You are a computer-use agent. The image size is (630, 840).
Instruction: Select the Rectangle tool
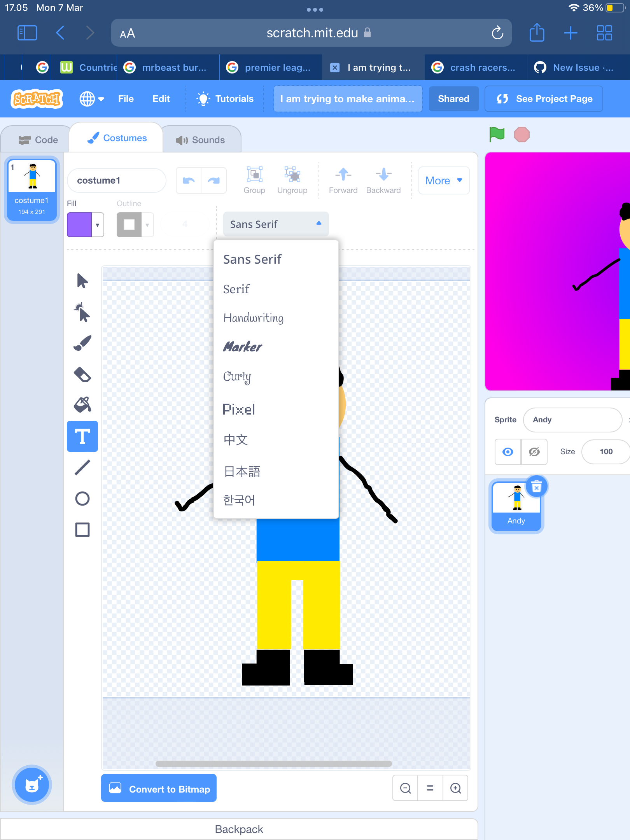[x=82, y=530]
